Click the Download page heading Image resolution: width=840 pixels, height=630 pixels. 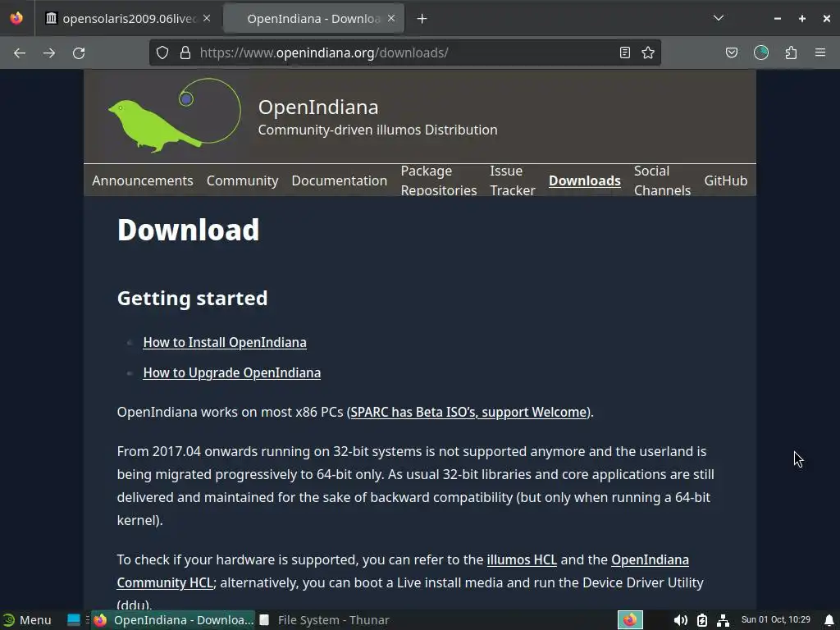188,230
